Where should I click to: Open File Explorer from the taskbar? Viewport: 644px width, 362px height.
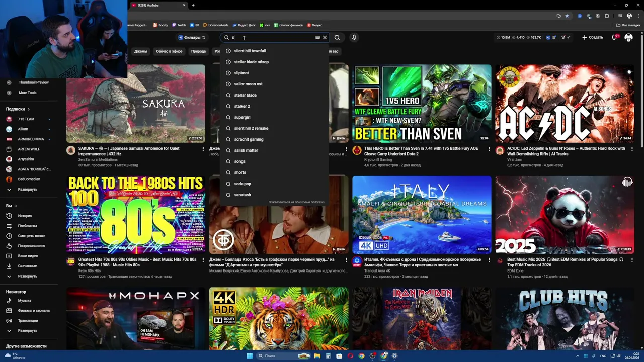click(317, 356)
